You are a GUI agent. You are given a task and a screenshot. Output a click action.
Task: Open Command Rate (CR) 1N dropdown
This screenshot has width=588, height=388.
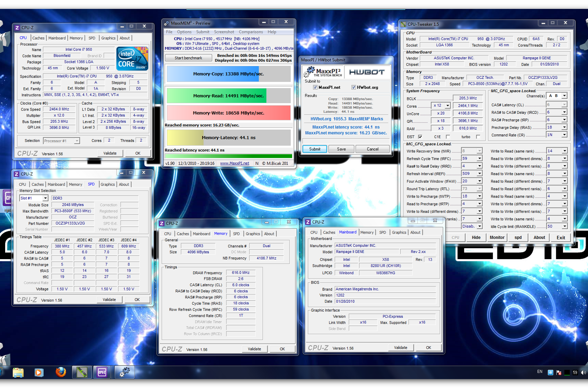pos(564,135)
